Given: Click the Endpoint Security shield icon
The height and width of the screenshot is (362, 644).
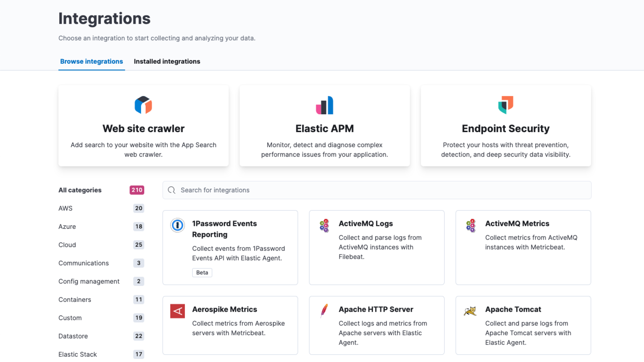Looking at the screenshot, I should pyautogui.click(x=505, y=105).
